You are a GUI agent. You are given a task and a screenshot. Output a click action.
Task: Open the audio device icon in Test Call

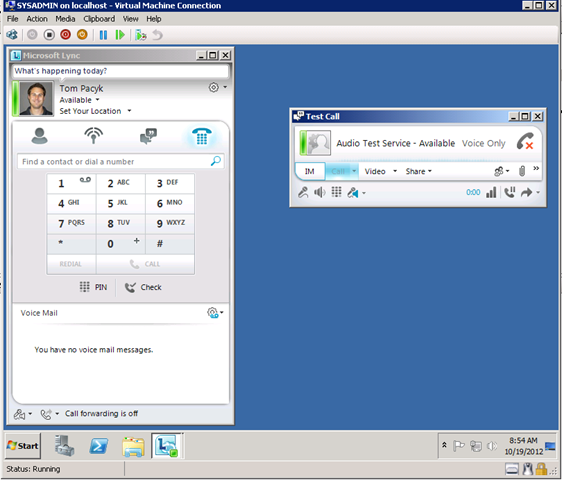(x=353, y=193)
